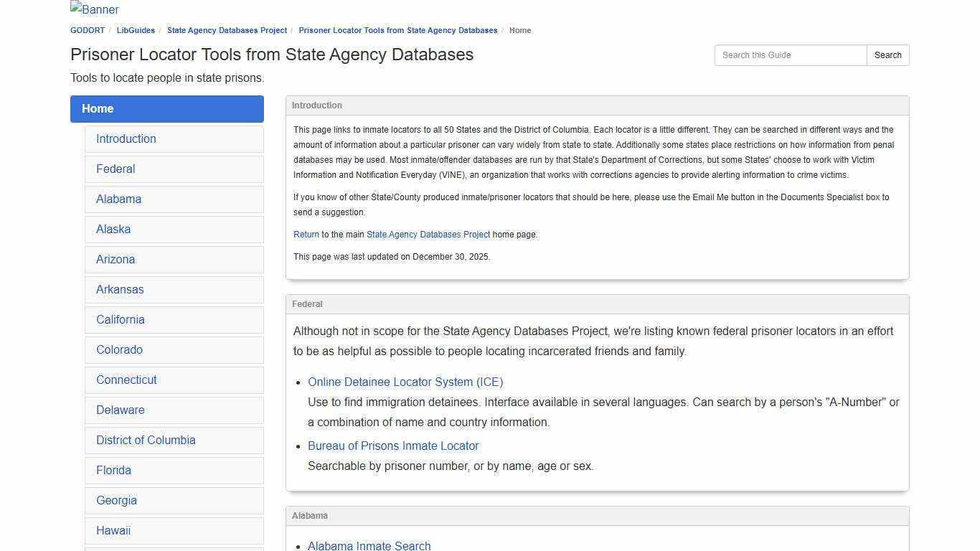This screenshot has height=551, width=980.
Task: Open the Online Detainee Locator System (ICE) link
Action: 405,382
